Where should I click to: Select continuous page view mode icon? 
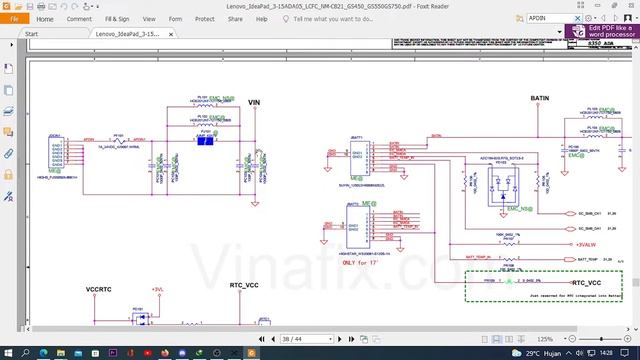tap(496, 339)
